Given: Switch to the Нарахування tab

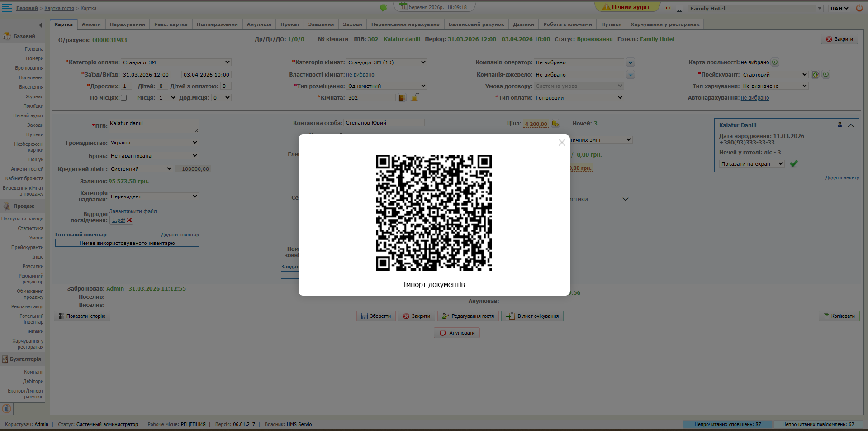Looking at the screenshot, I should 127,24.
